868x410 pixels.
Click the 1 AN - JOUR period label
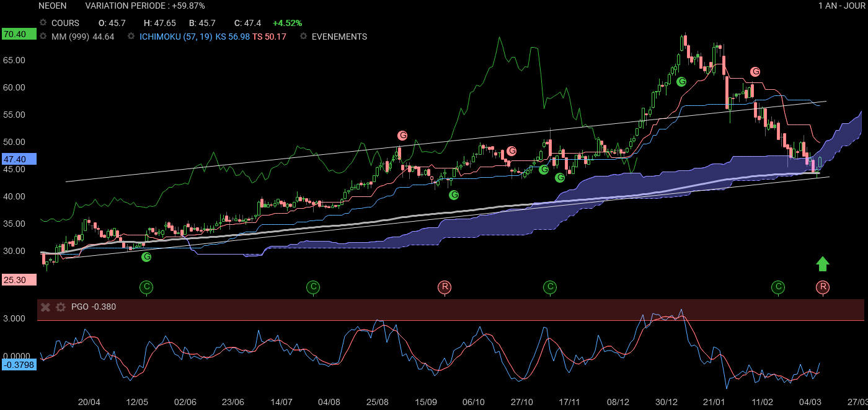click(x=841, y=6)
